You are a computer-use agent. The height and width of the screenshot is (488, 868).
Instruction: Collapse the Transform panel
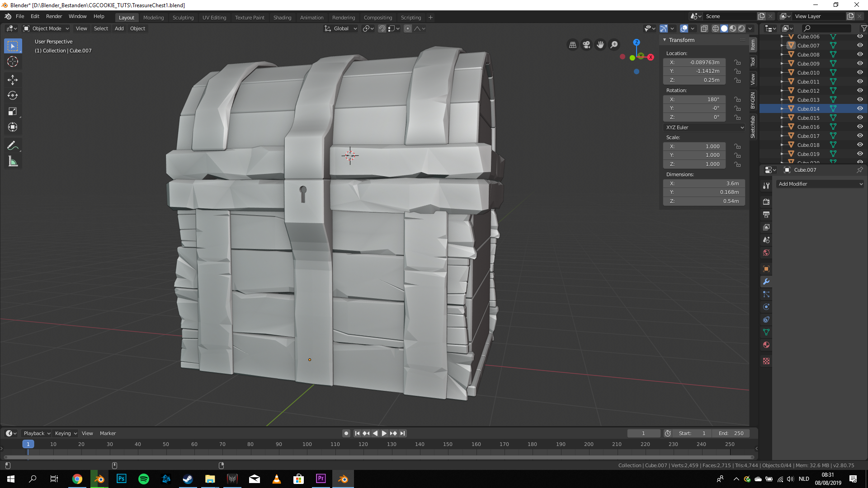tap(665, 40)
